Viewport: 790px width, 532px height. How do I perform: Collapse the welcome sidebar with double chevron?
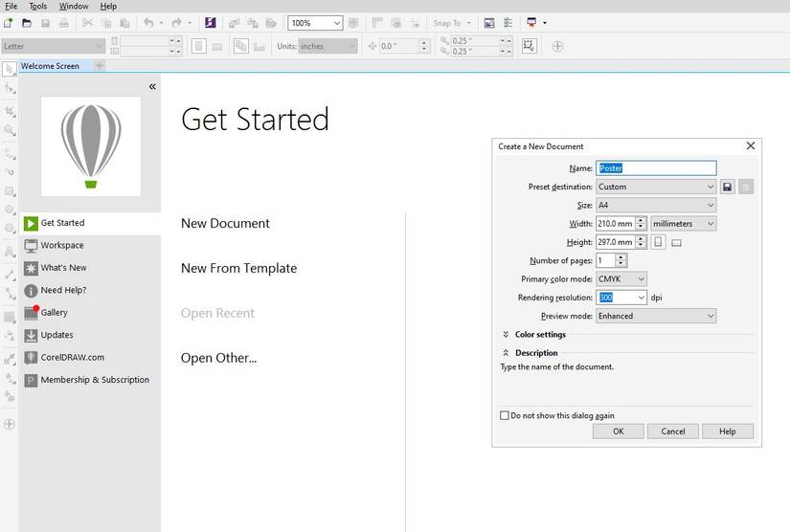(x=152, y=87)
